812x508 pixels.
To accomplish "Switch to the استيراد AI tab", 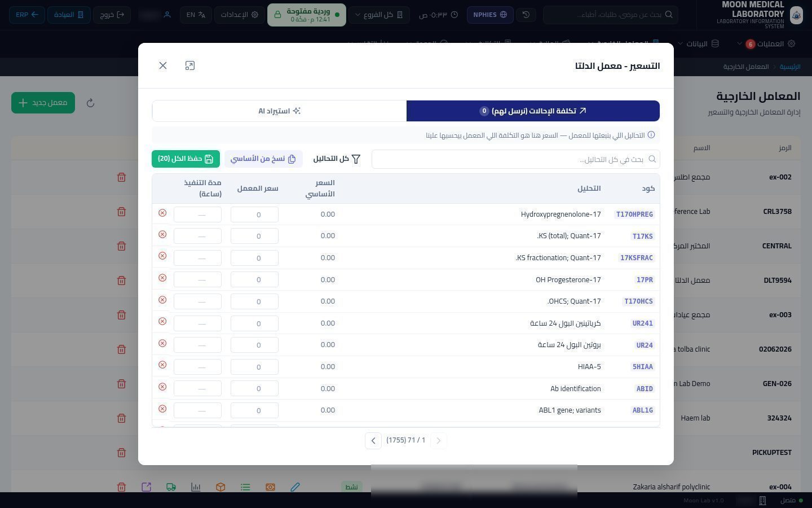I will [279, 111].
